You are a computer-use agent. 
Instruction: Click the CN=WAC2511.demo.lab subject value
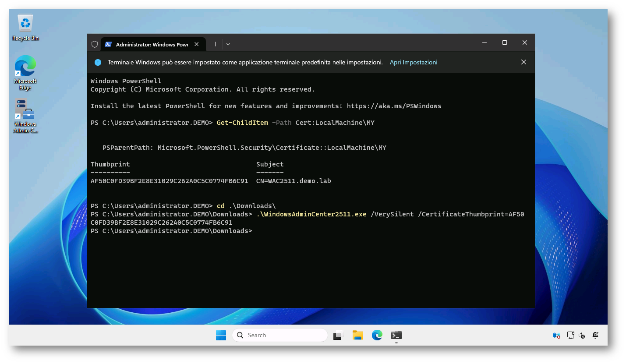coord(294,181)
